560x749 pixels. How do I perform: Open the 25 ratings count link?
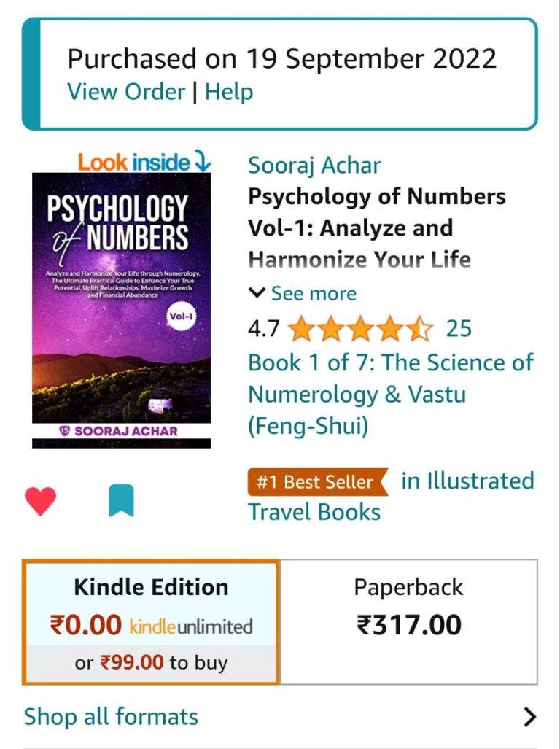click(x=459, y=329)
